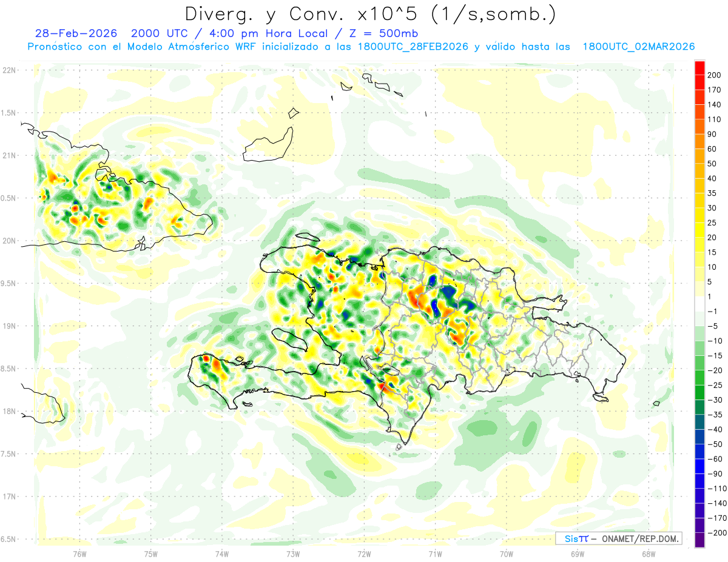Click the '76W' longitude label
Viewport: 728px width, 562px height.
(79, 554)
